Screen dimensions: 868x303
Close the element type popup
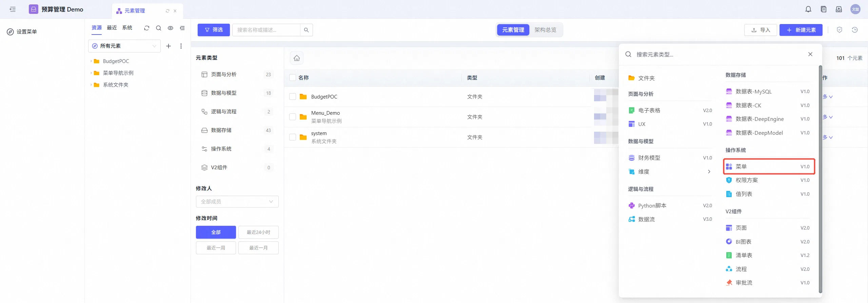(x=810, y=54)
